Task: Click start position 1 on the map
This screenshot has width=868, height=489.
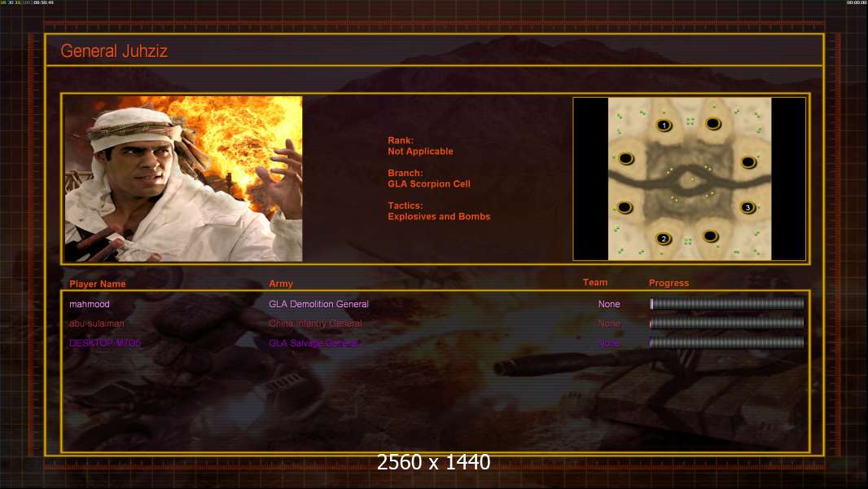Action: 664,126
